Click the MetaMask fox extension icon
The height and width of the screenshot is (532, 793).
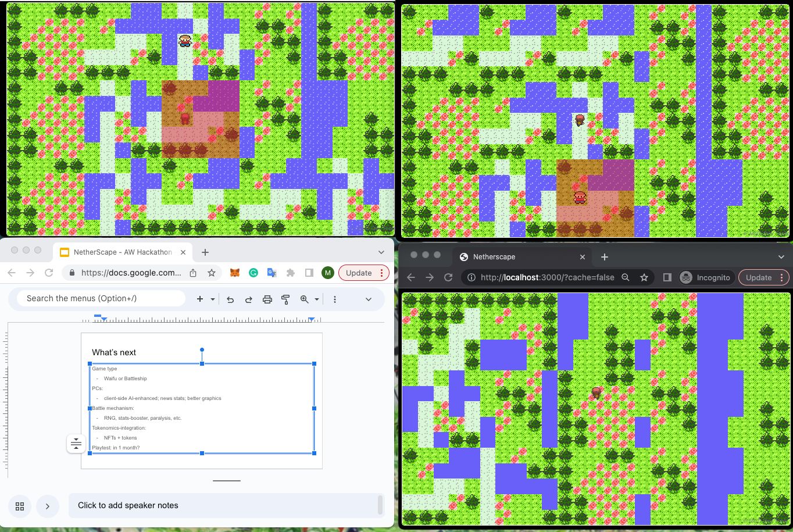tap(235, 273)
